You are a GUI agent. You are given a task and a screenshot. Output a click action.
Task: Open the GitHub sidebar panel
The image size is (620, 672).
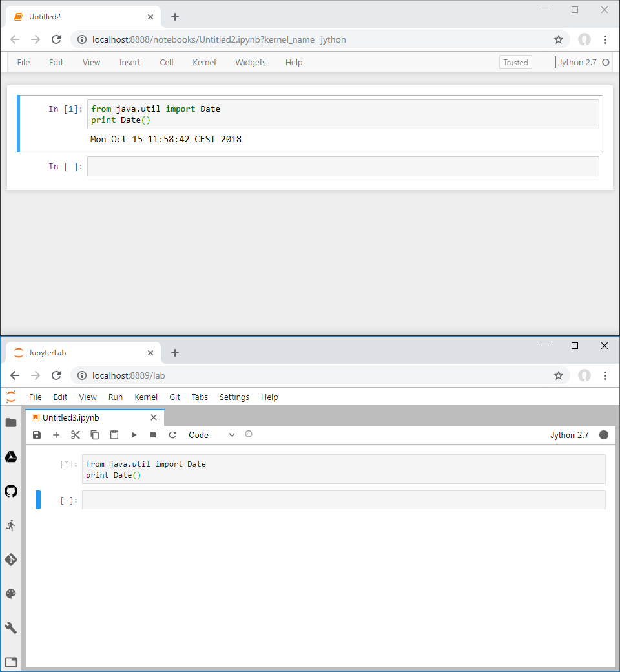coord(11,491)
